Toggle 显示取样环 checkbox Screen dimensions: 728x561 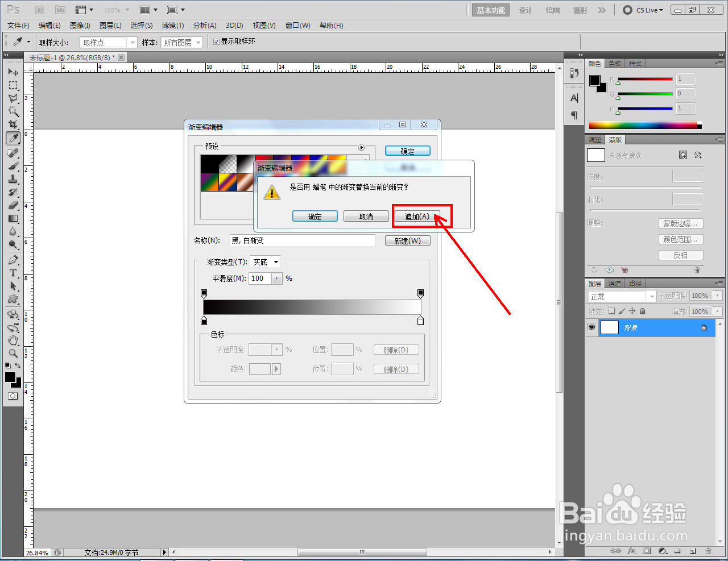(216, 41)
